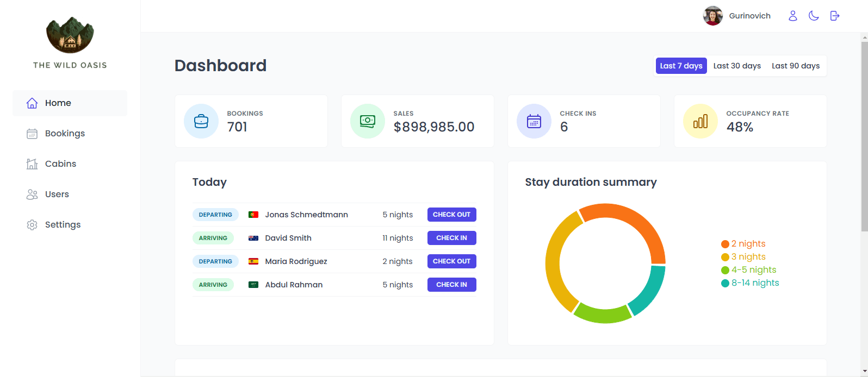This screenshot has width=868, height=377.
Task: Click the Bookings calendar icon in the sidebar
Action: pos(32,134)
